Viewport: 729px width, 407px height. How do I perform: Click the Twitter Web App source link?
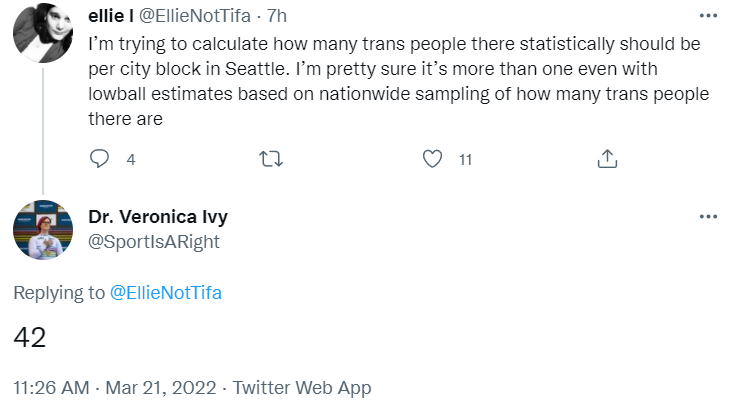click(302, 387)
